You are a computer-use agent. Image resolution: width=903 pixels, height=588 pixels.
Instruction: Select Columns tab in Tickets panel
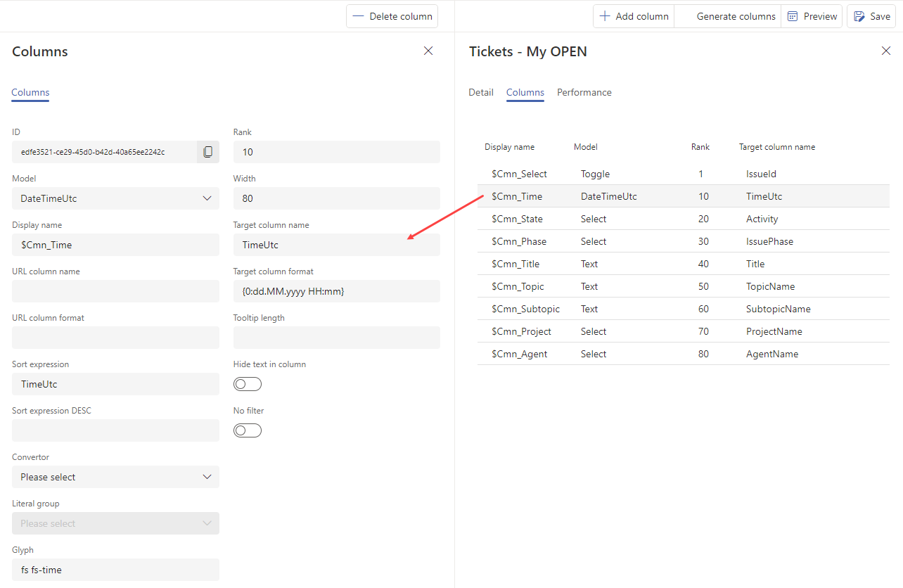coord(525,92)
